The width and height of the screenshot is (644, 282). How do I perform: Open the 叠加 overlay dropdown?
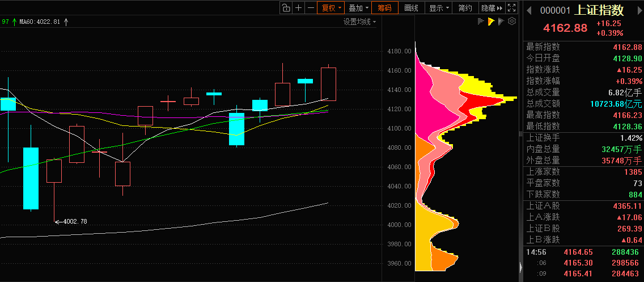point(358,8)
